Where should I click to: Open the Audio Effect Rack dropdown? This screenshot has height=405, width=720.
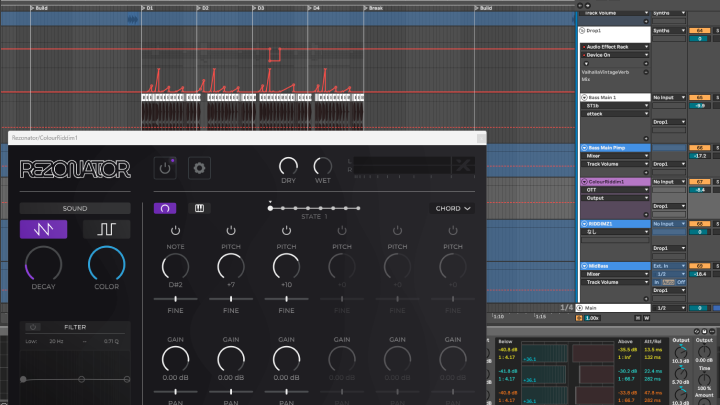coord(615,47)
